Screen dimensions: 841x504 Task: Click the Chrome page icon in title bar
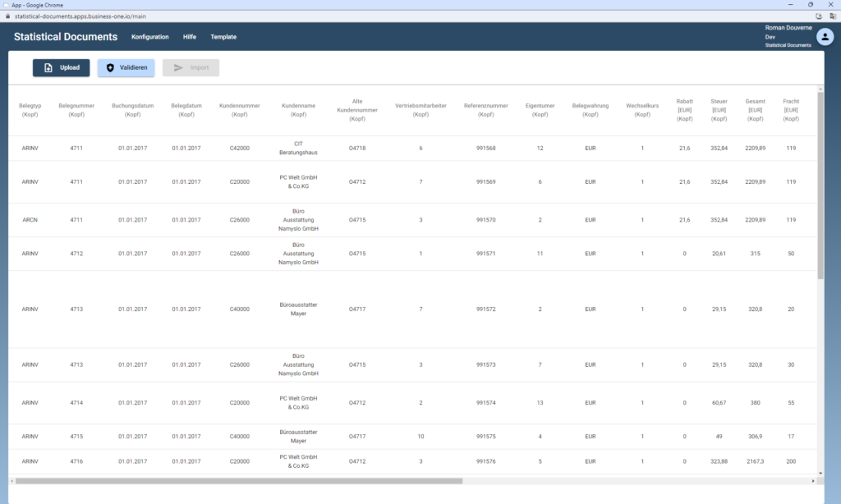click(6, 5)
